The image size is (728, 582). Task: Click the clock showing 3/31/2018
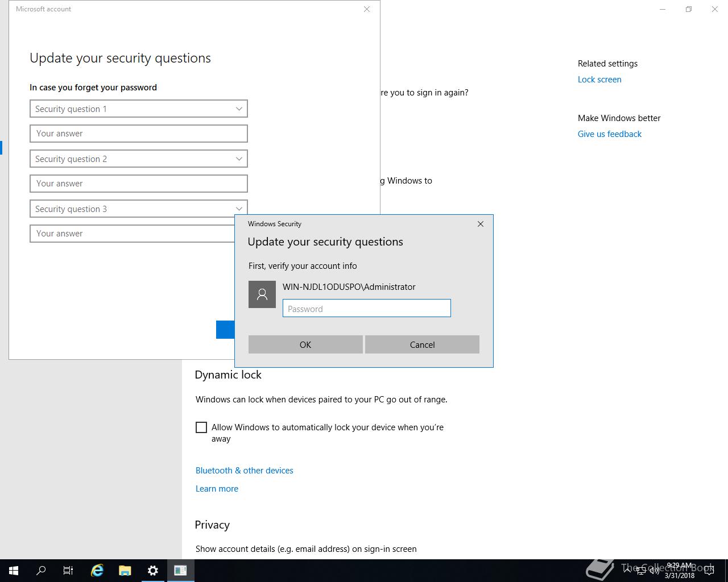(x=680, y=571)
